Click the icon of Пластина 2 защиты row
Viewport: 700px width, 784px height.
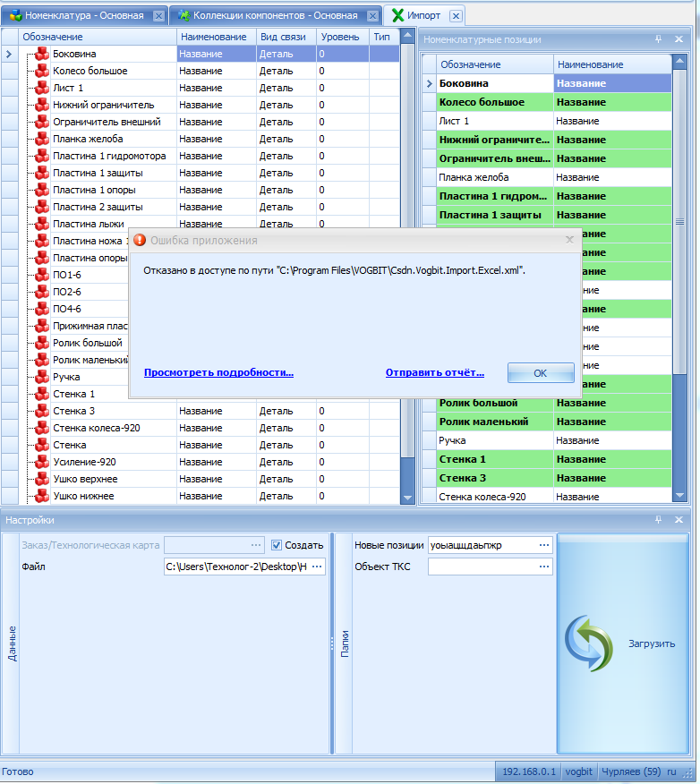point(42,207)
